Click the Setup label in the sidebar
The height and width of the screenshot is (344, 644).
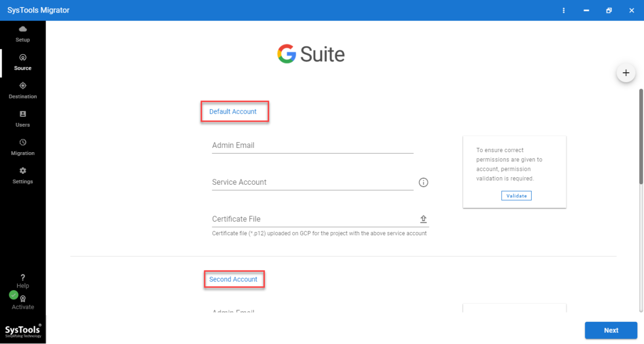[23, 40]
